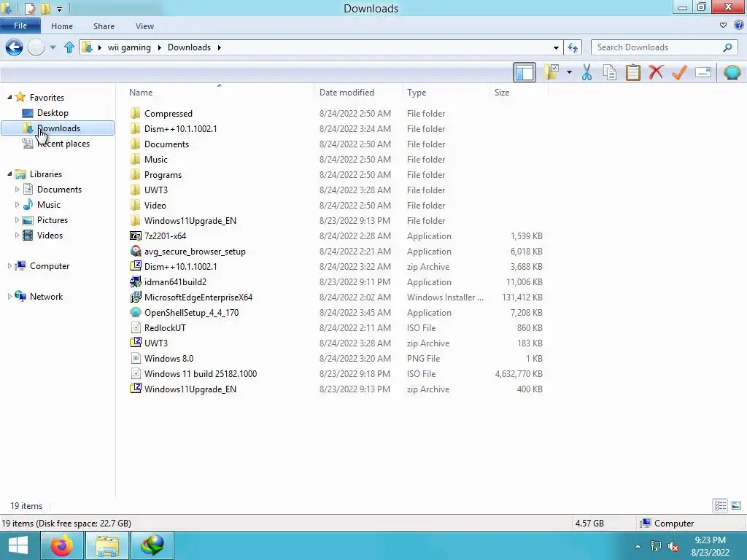Open the recent locations dropdown arrow
747x560 pixels.
[53, 47]
